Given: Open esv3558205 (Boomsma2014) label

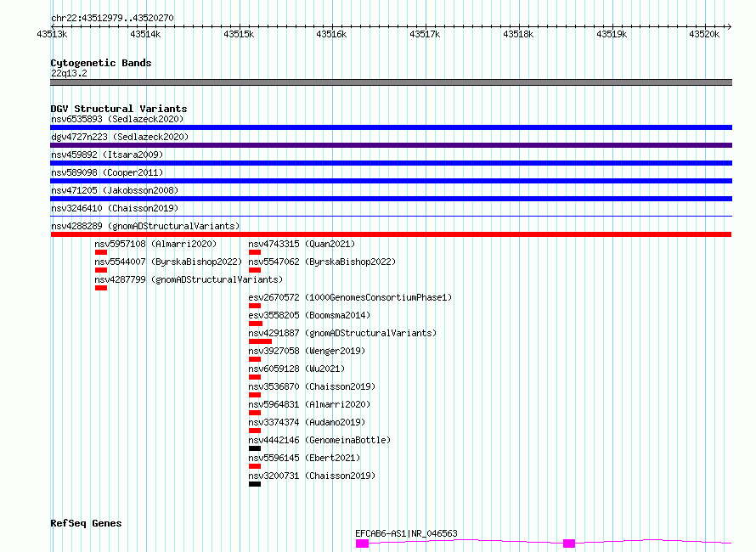Looking at the screenshot, I should (x=309, y=315).
